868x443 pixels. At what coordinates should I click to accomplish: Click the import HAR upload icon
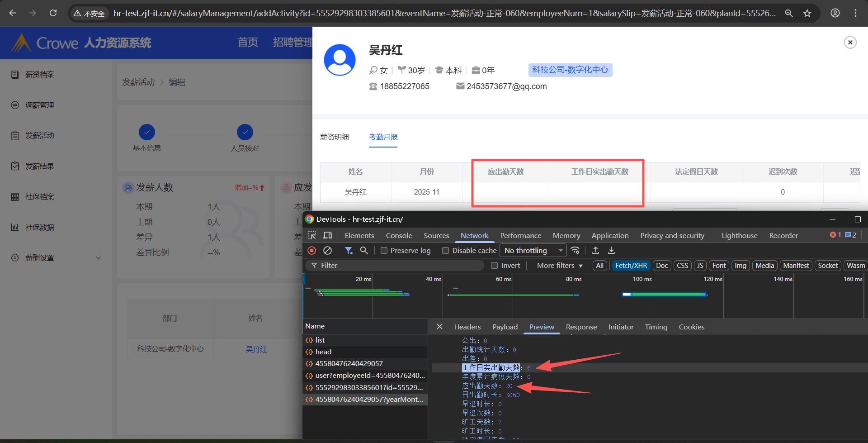click(596, 250)
